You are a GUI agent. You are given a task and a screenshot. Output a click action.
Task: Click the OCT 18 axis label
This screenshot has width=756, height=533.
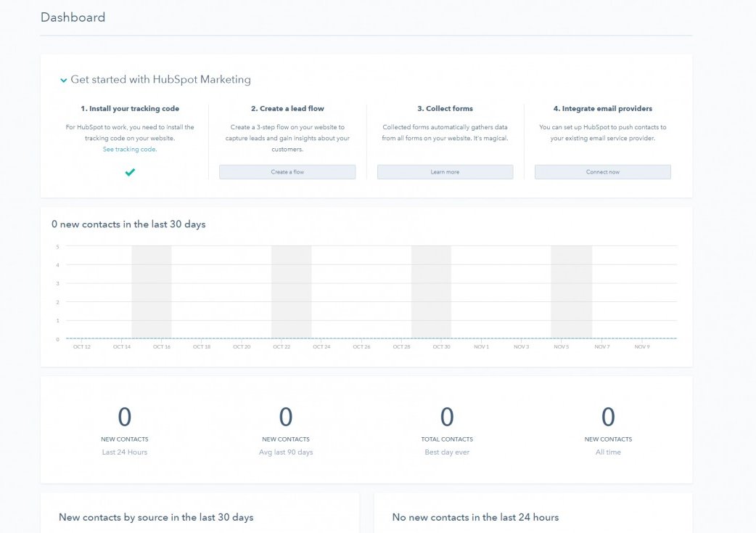pyautogui.click(x=202, y=347)
